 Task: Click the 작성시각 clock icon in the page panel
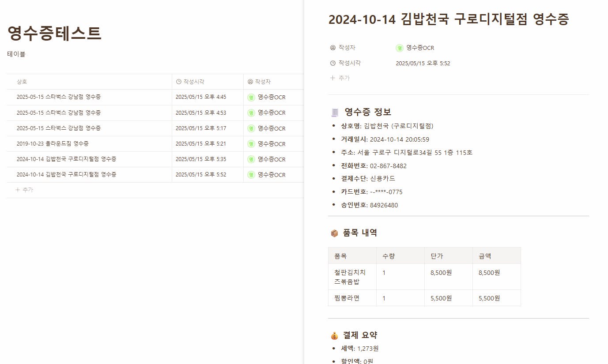pos(333,63)
